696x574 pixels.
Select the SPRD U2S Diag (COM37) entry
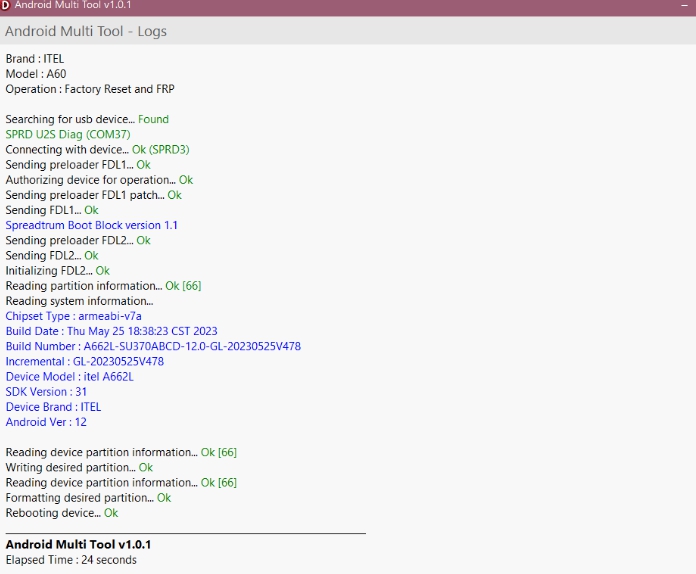pyautogui.click(x=68, y=134)
